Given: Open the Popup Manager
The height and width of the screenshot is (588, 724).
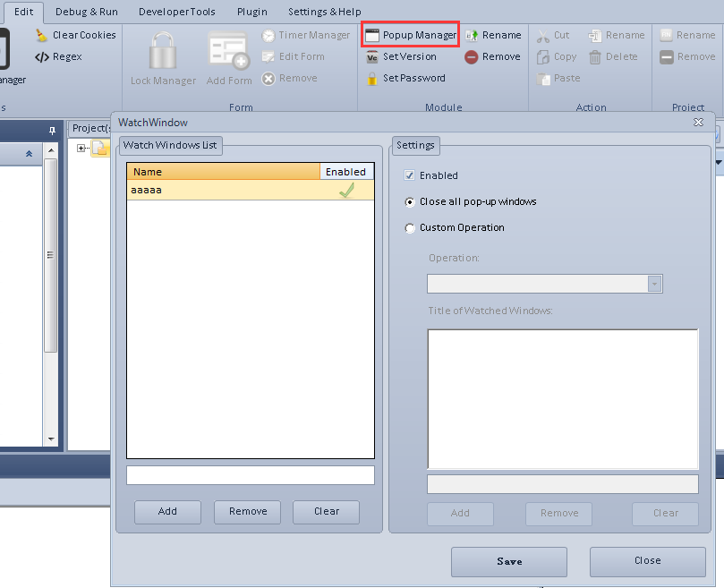Looking at the screenshot, I should 411,35.
